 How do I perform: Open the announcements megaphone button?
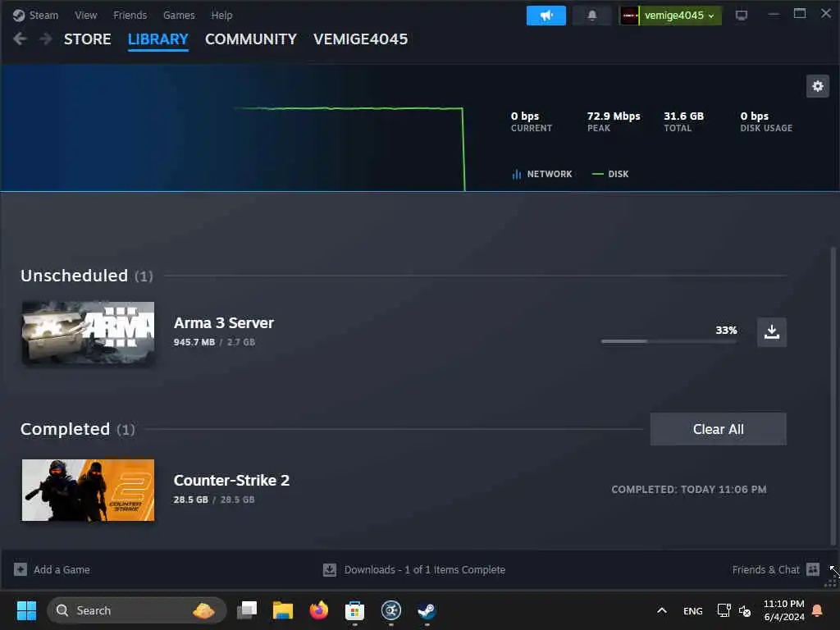tap(546, 16)
